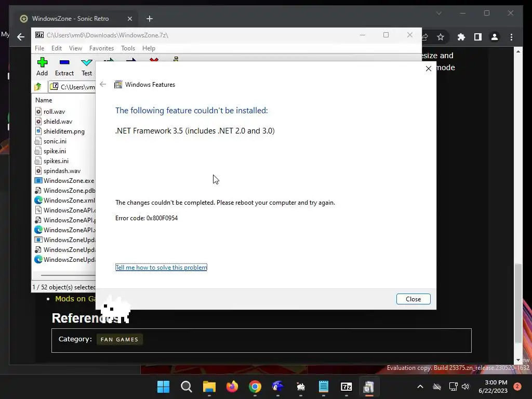Screen dimensions: 532x399
Task: Open Windows Search from the taskbar
Action: click(x=187, y=387)
